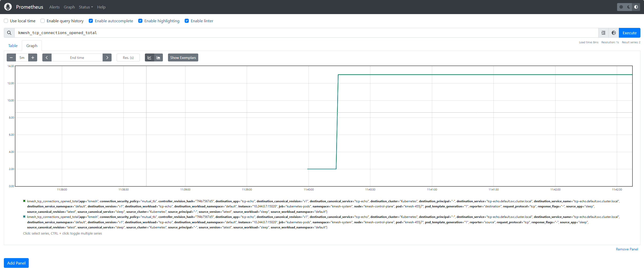Select the first legend series color swatch
Viewport: 644px width, 275px height.
pos(24,201)
